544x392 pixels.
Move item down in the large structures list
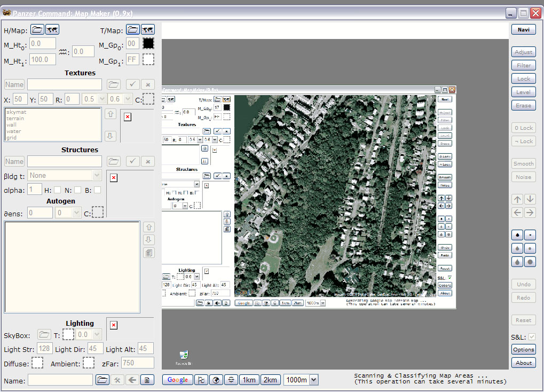click(149, 240)
